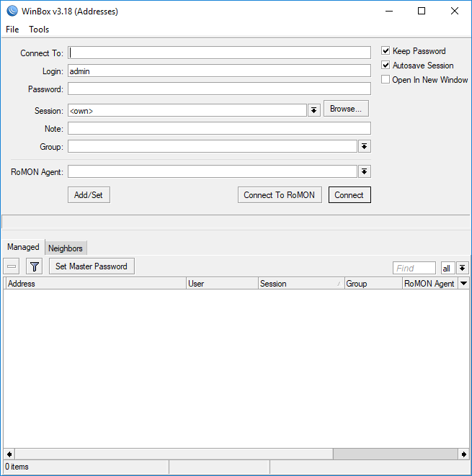Enable Open In New Window checkbox
The width and height of the screenshot is (472, 476).
coord(386,79)
